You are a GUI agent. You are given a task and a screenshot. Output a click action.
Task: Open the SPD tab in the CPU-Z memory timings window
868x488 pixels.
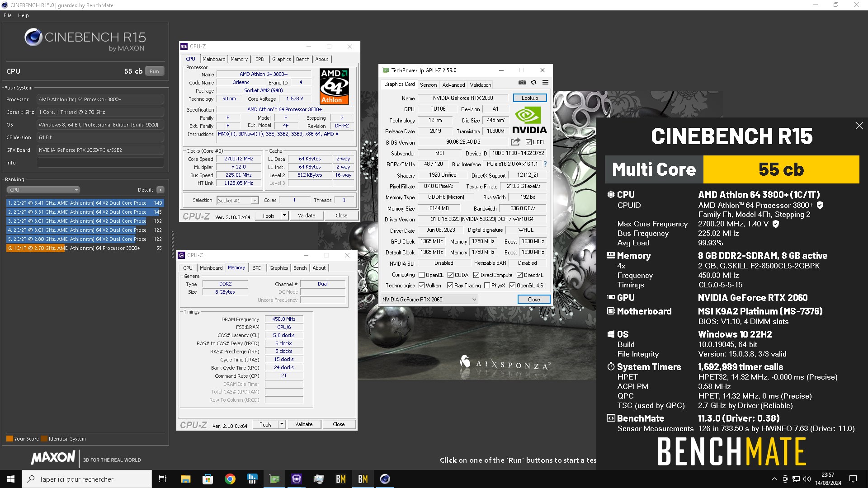tap(257, 268)
